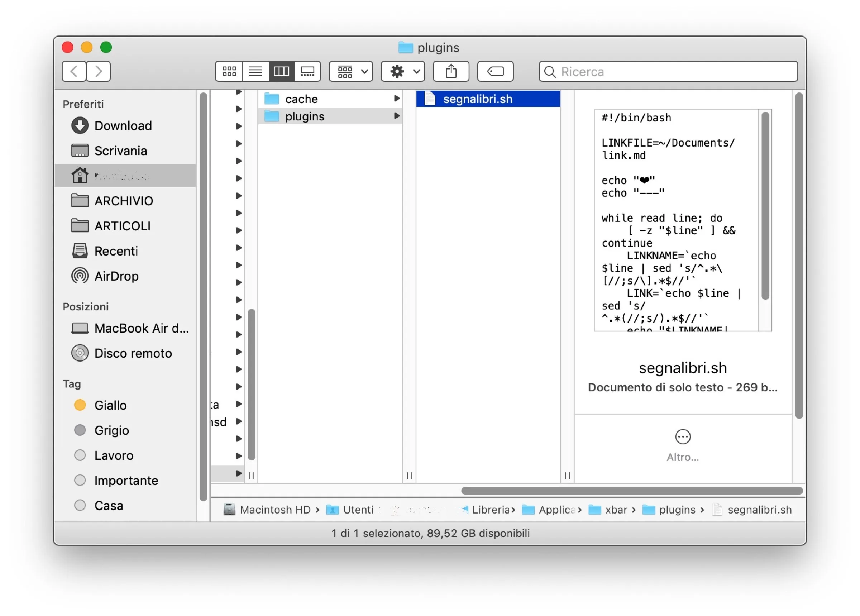The width and height of the screenshot is (860, 616).
Task: Select the segnalibri.sh file
Action: 477,99
